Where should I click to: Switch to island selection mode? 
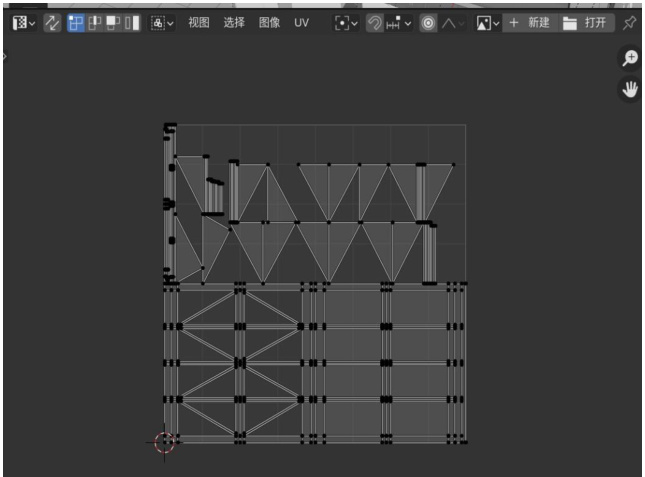point(132,22)
